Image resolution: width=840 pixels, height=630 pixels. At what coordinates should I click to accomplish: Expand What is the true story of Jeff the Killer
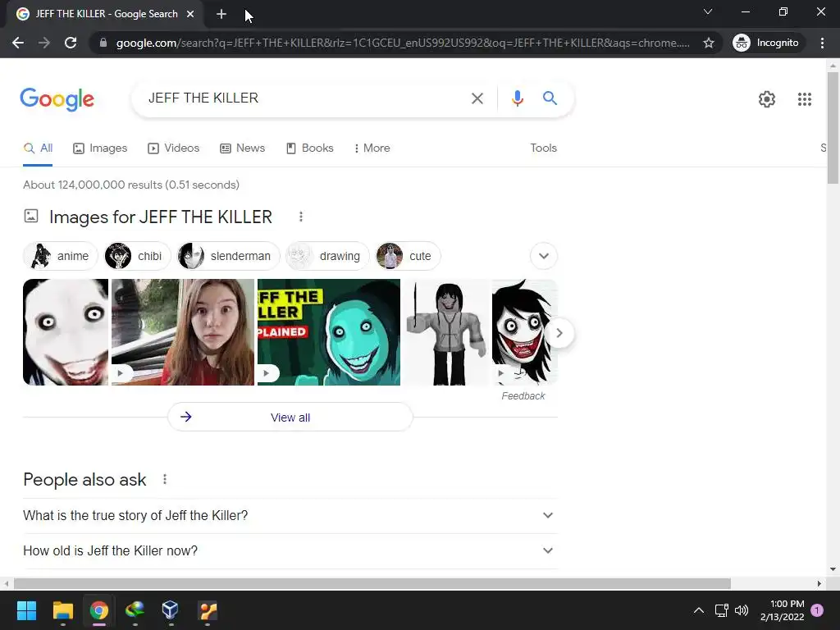(x=290, y=515)
